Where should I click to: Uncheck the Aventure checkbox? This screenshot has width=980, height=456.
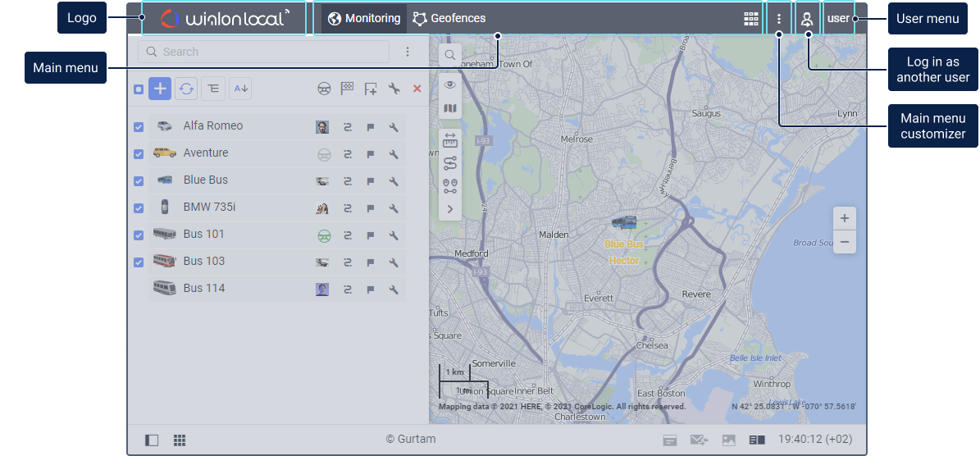pos(139,153)
